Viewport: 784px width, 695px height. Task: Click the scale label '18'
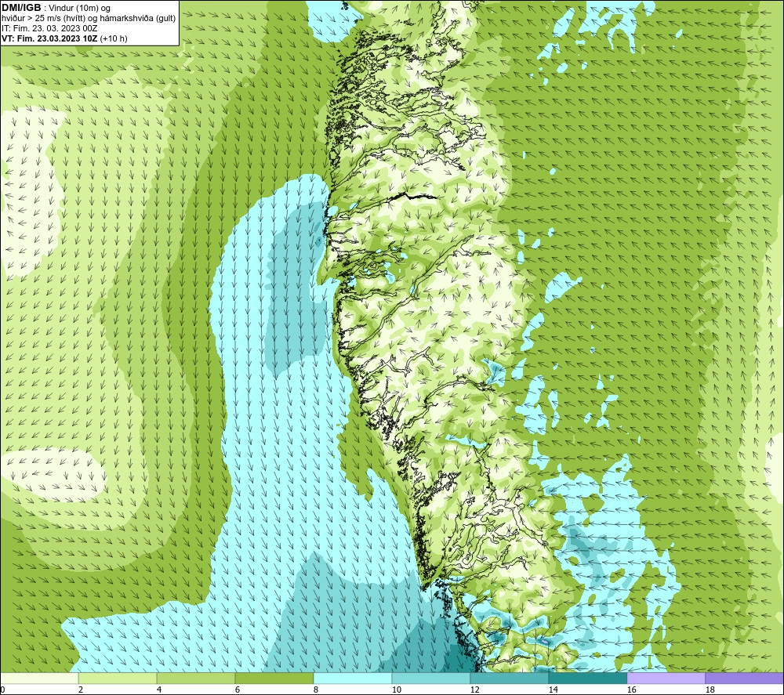point(710,690)
